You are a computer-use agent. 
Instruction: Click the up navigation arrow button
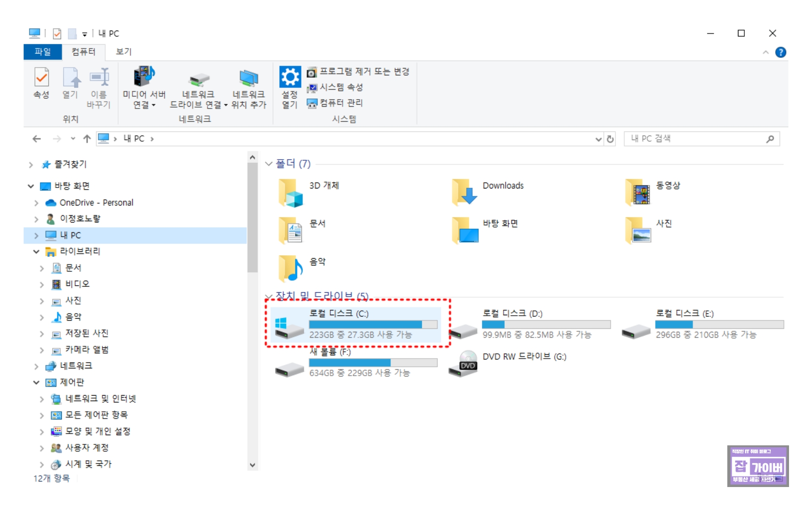tap(86, 138)
